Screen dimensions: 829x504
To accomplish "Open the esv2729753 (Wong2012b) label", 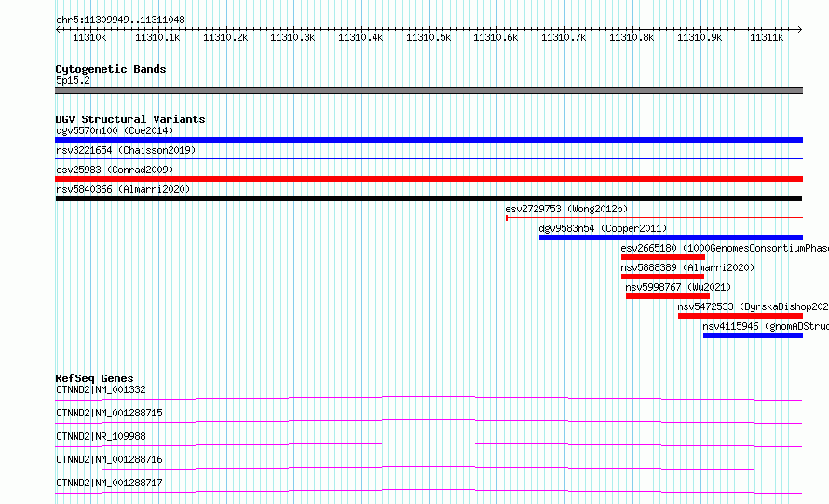I will pyautogui.click(x=566, y=209).
